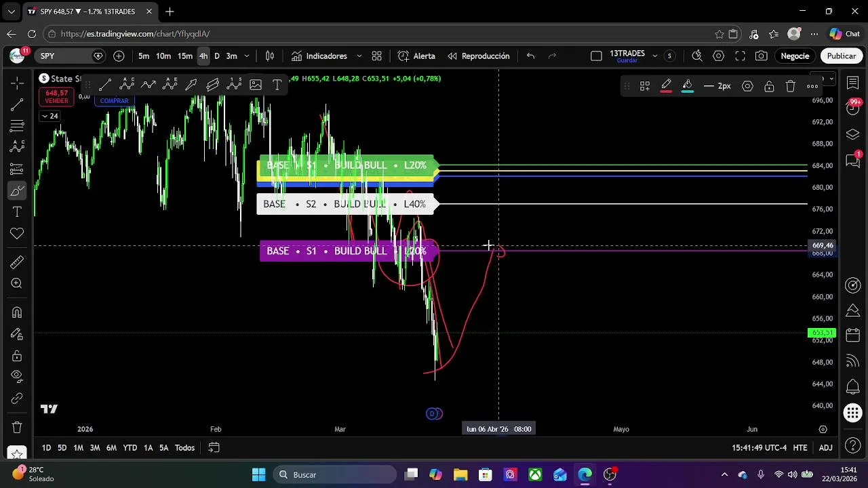
Task: Open go-to-date calendar icon
Action: (214, 448)
